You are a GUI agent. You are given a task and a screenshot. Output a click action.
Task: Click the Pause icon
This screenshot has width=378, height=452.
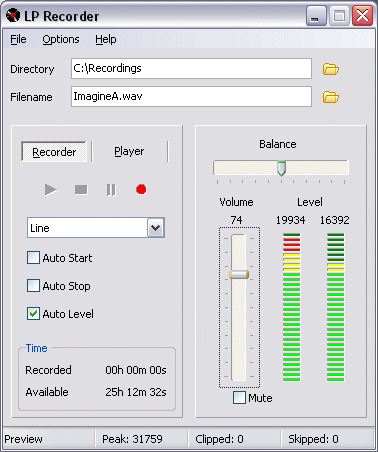click(x=111, y=190)
